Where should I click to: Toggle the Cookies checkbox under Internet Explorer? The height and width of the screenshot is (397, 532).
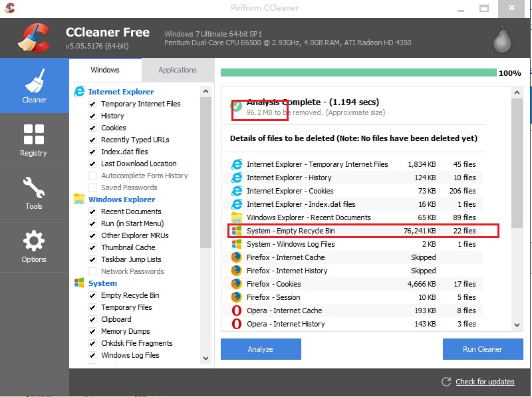pos(92,128)
